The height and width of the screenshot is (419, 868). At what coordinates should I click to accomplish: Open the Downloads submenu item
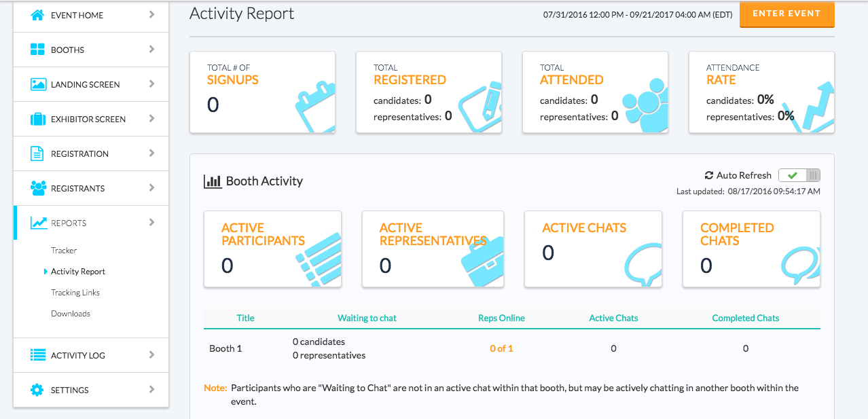click(x=71, y=314)
